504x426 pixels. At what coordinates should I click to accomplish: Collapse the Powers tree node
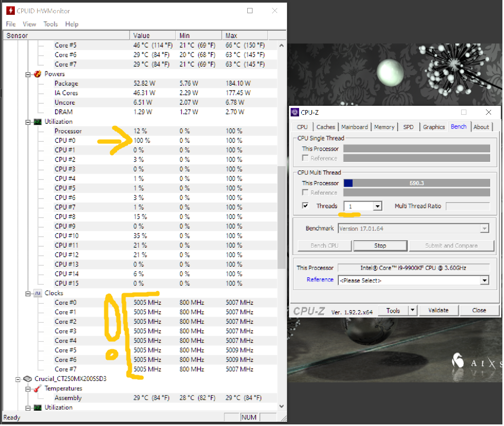click(x=28, y=75)
